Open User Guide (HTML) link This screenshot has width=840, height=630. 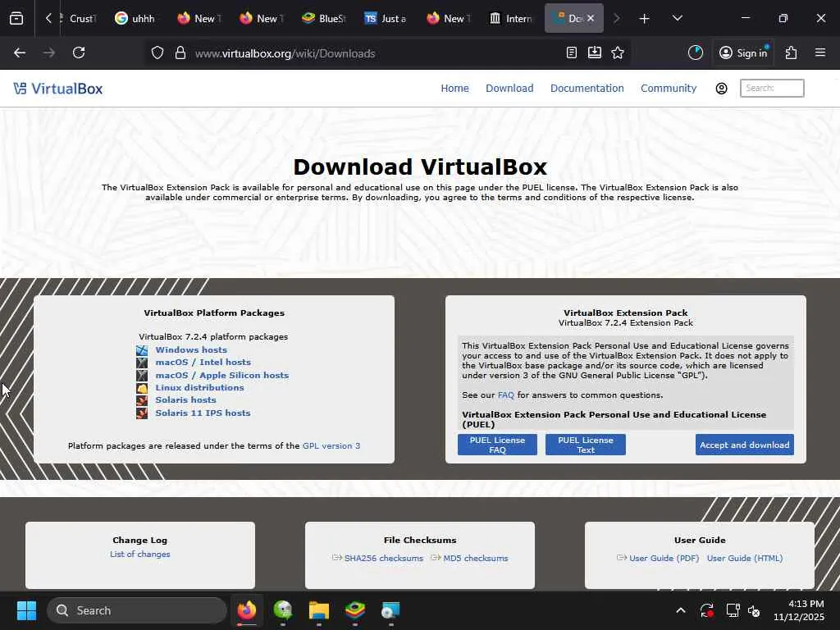point(745,558)
